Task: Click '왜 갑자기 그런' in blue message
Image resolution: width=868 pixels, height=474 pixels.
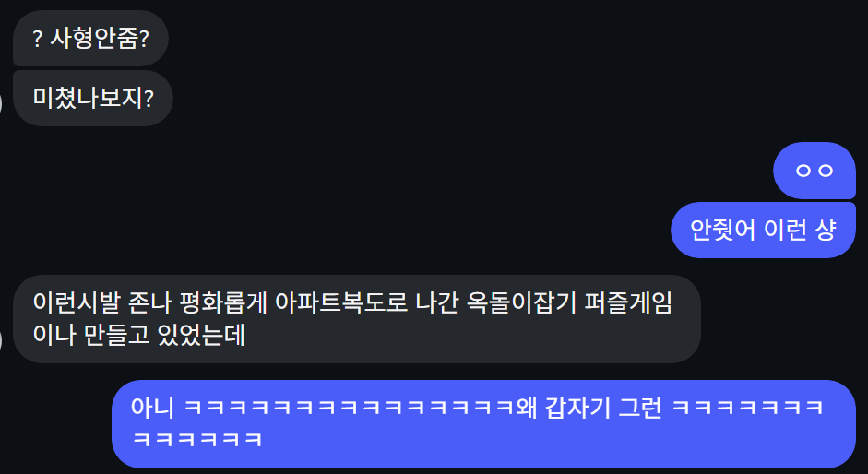Action: click(x=588, y=409)
